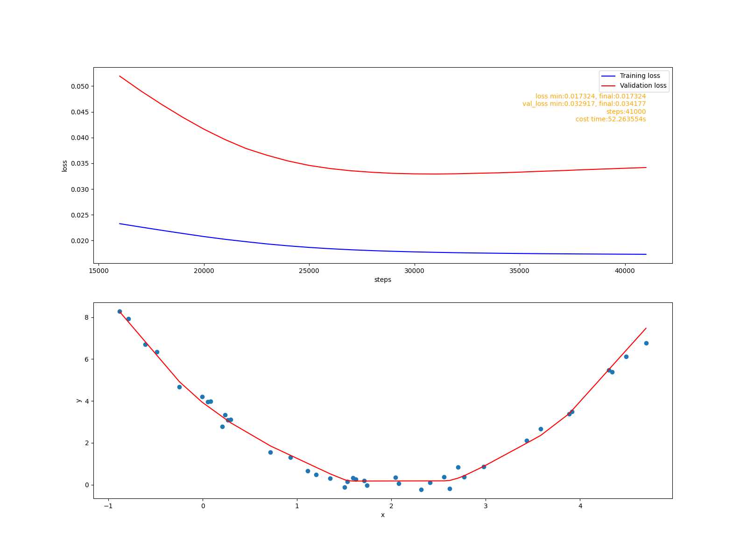This screenshot has width=747, height=560.
Task: Click the 'steps:41000' annotation text
Action: pyautogui.click(x=626, y=112)
